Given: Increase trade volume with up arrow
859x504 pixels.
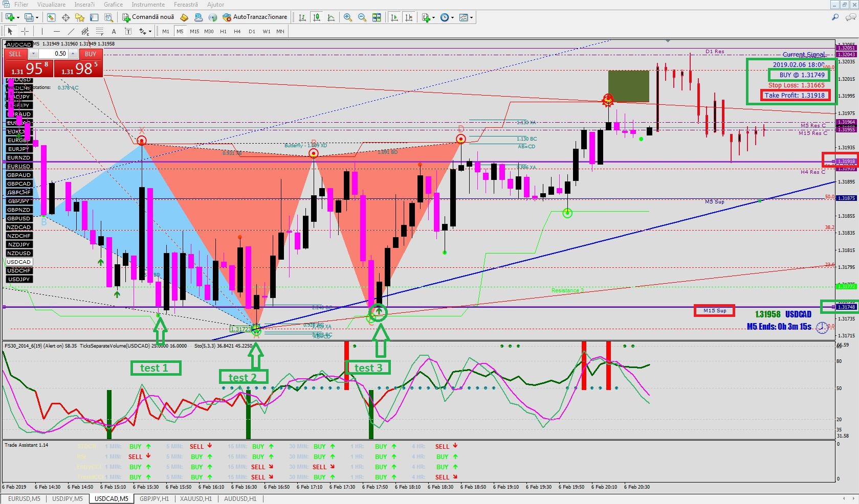Looking at the screenshot, I should (x=73, y=54).
